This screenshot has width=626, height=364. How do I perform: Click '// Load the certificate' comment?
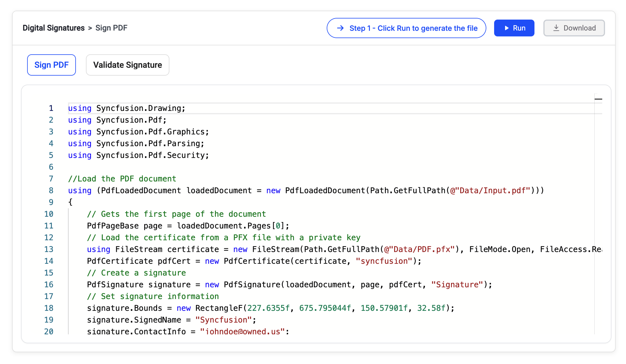224,237
